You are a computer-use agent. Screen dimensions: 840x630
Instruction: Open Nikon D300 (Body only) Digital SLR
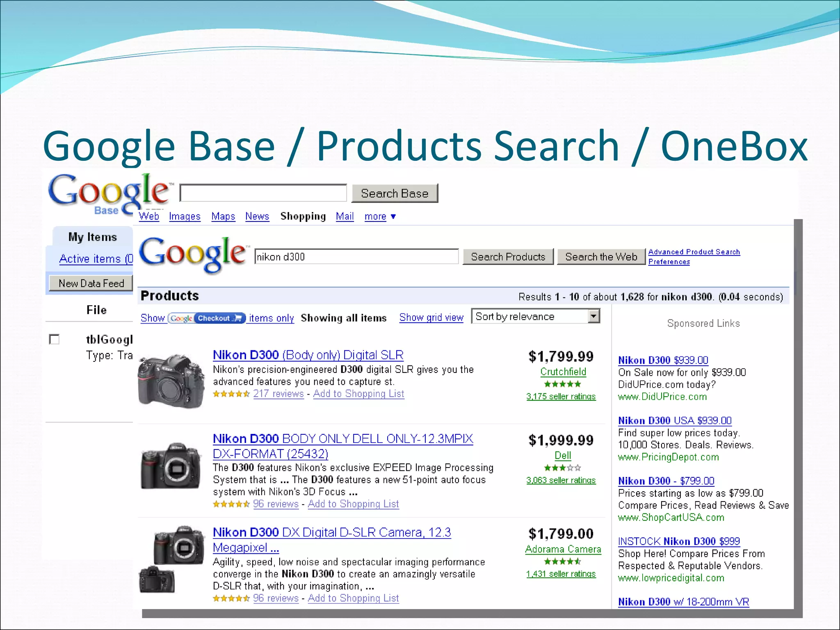[x=308, y=355]
